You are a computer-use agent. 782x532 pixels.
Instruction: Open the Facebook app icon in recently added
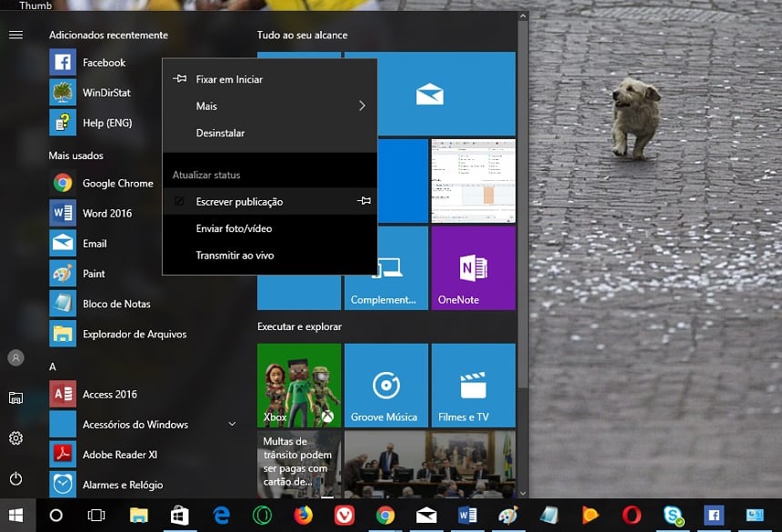(x=63, y=63)
